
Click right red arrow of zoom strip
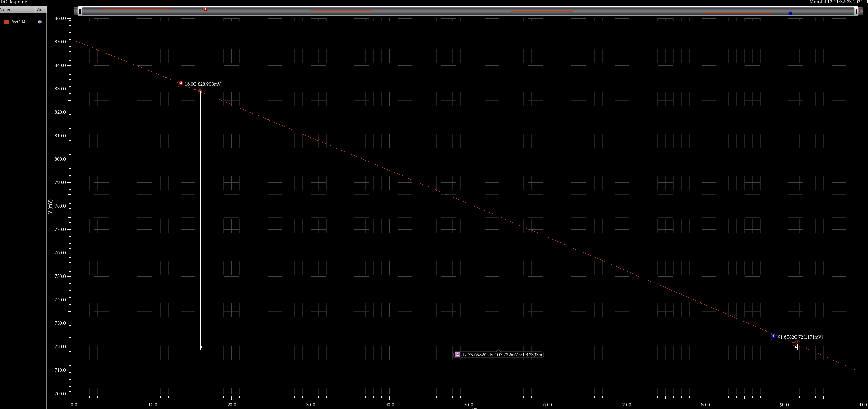tap(860, 11)
